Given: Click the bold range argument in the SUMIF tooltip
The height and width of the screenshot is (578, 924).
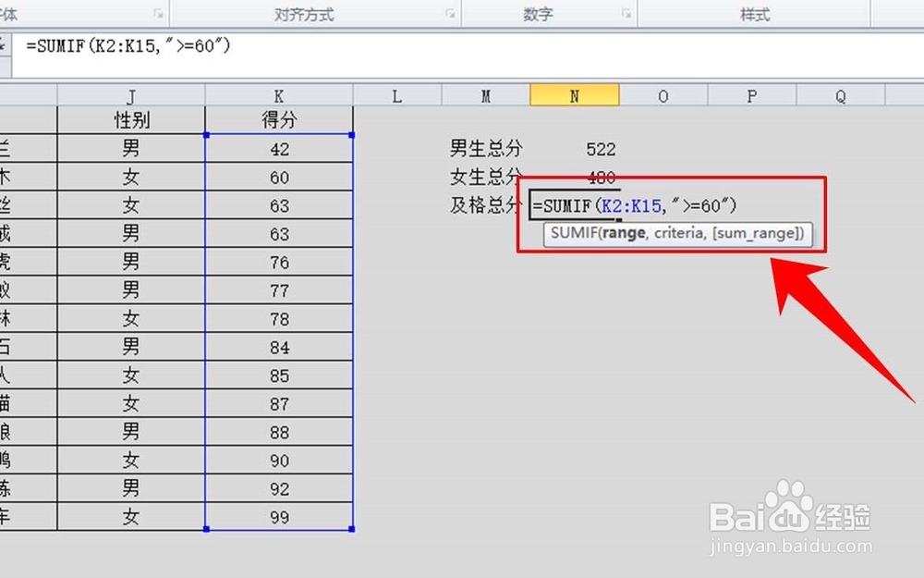Looking at the screenshot, I should (x=622, y=233).
